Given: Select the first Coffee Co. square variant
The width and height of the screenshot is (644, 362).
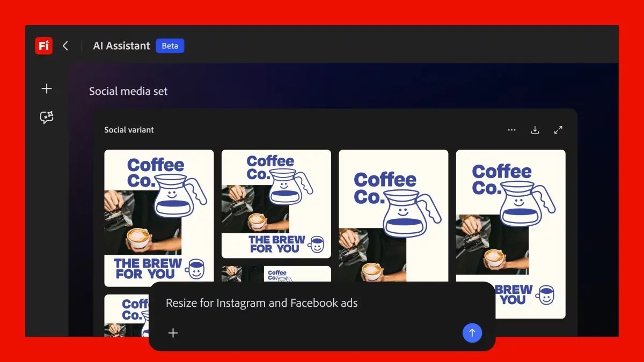Looking at the screenshot, I should 158,218.
